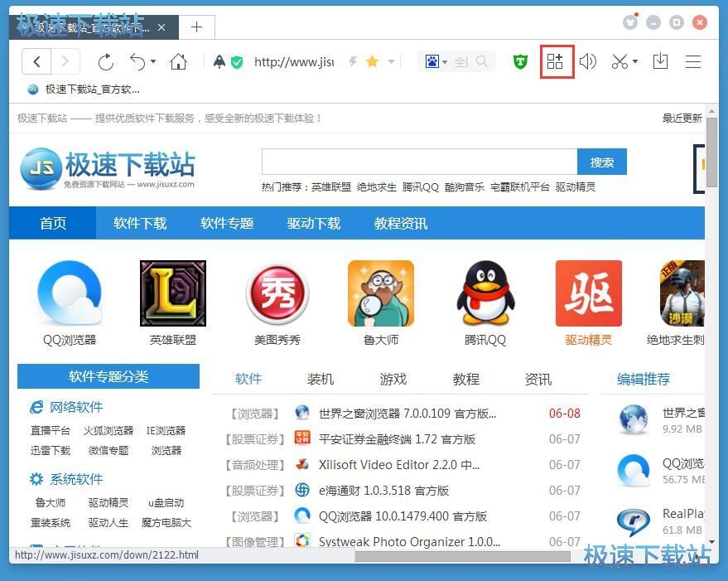Click the Baidu paw search engine icon

(x=432, y=61)
